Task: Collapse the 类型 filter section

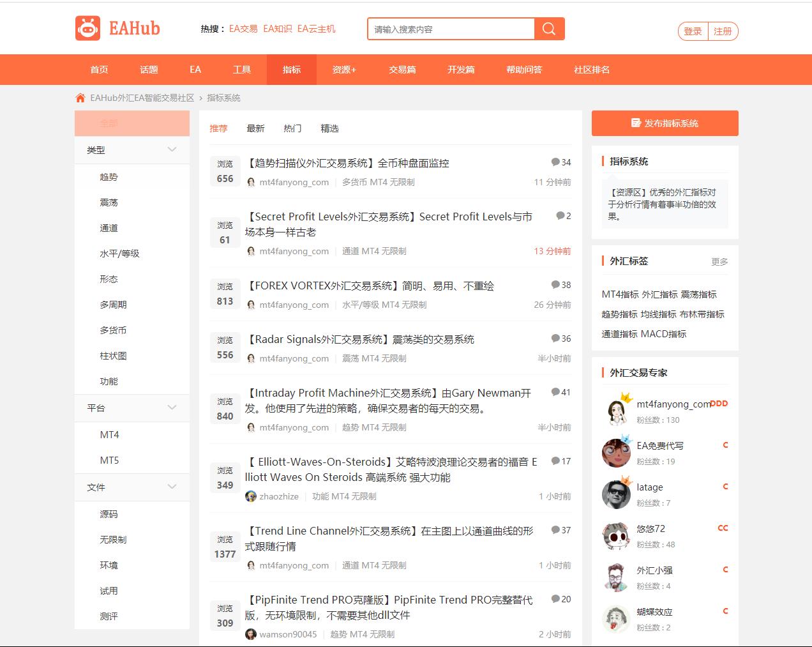Action: coord(172,149)
